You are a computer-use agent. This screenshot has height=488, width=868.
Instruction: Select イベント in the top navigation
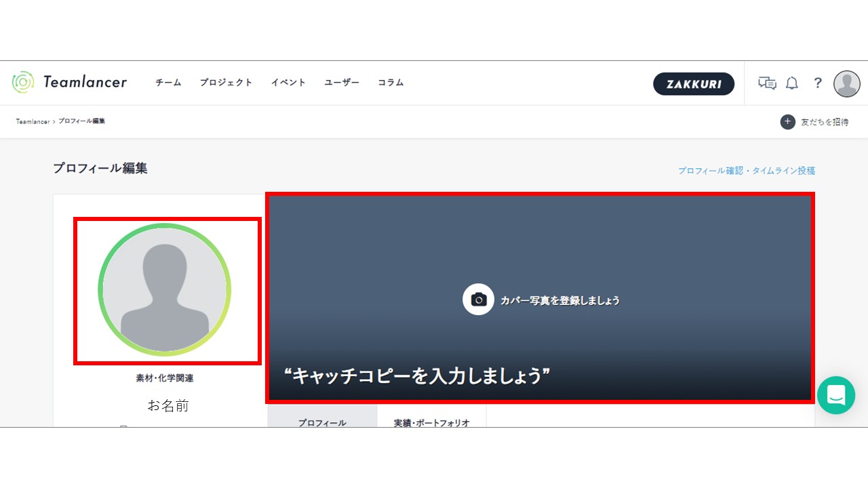(288, 83)
